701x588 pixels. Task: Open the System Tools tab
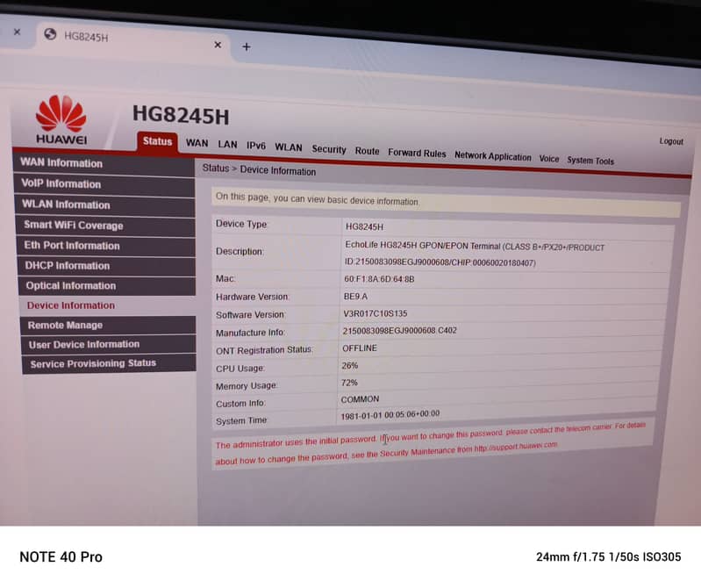click(590, 161)
